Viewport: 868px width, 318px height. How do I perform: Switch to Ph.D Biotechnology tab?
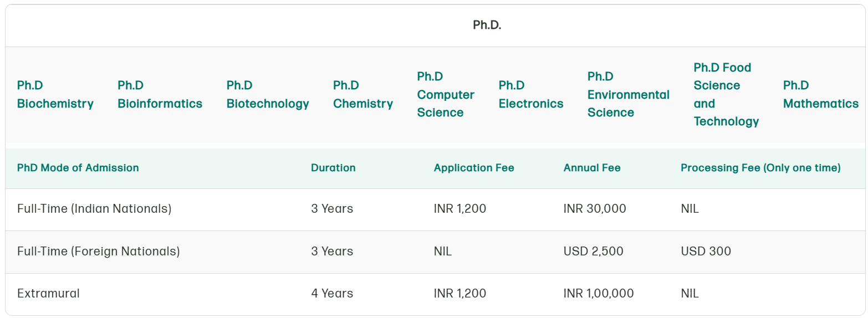coord(268,95)
